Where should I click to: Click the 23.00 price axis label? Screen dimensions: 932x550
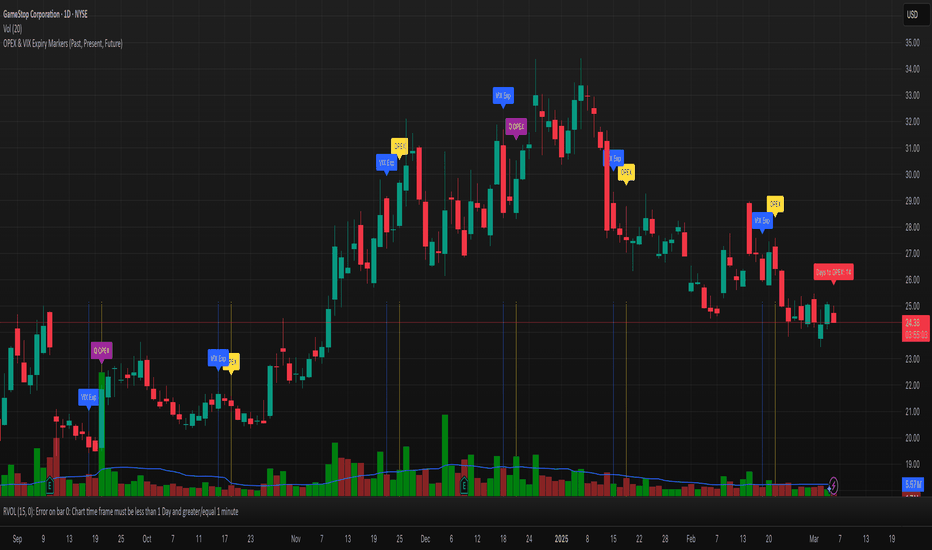[x=912, y=359]
